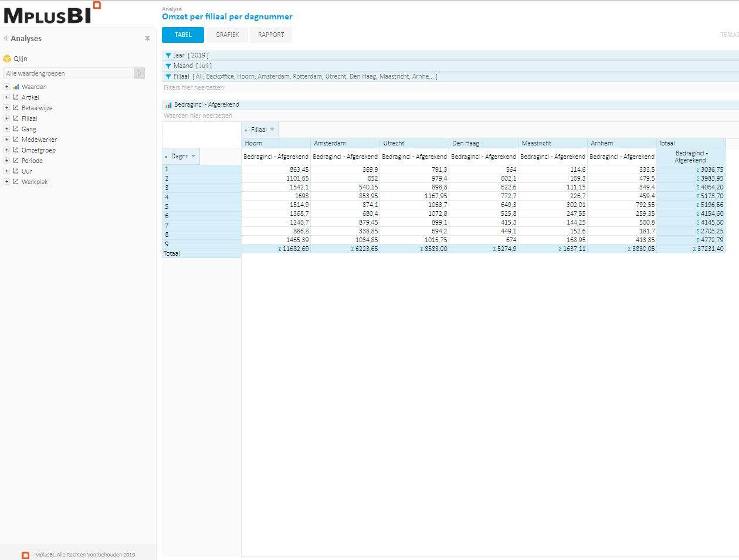Screen dimensions: 739x560
Task: Select the Totaal row header
Action: coord(201,254)
